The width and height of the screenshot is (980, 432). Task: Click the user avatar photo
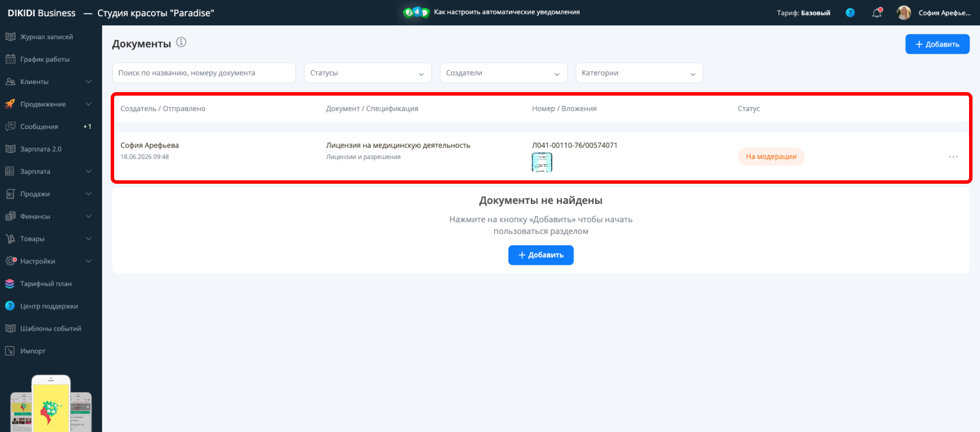(x=904, y=13)
